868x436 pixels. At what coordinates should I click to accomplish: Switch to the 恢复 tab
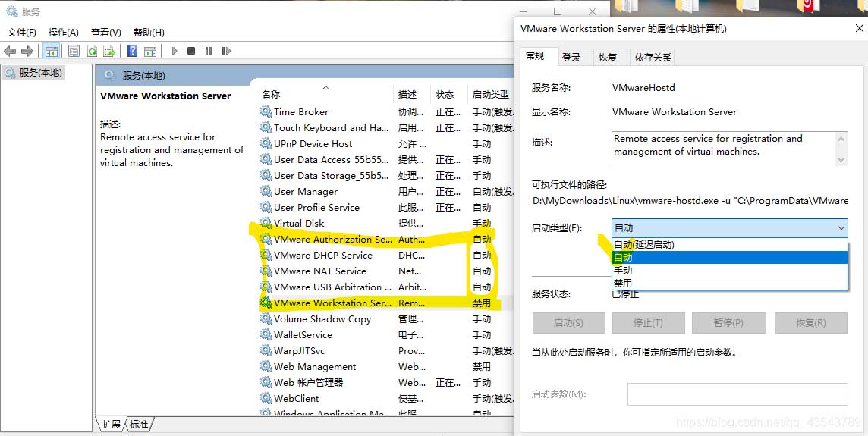tap(608, 57)
